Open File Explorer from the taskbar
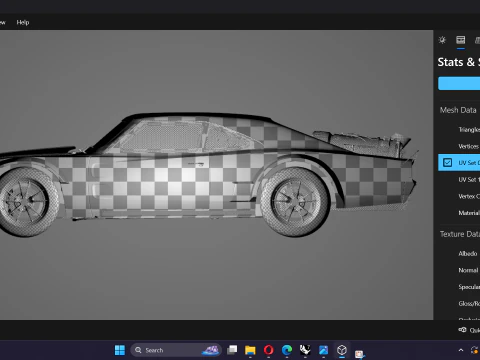The width and height of the screenshot is (480, 360). point(250,350)
